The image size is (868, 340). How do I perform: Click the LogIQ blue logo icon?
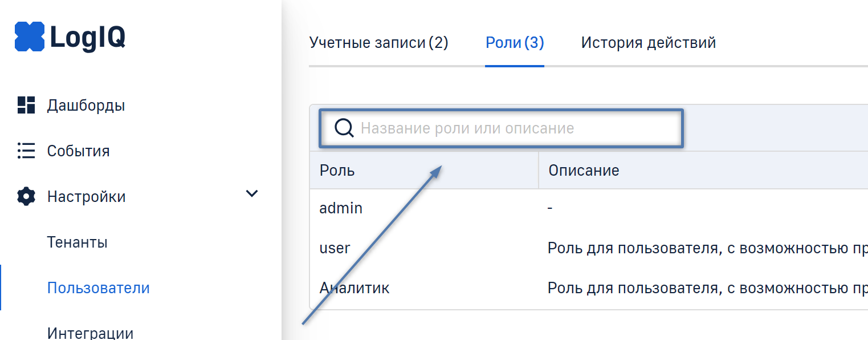click(29, 37)
